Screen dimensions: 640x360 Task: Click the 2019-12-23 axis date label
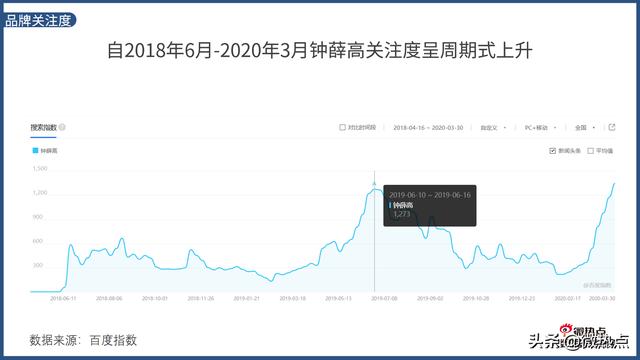(x=522, y=298)
